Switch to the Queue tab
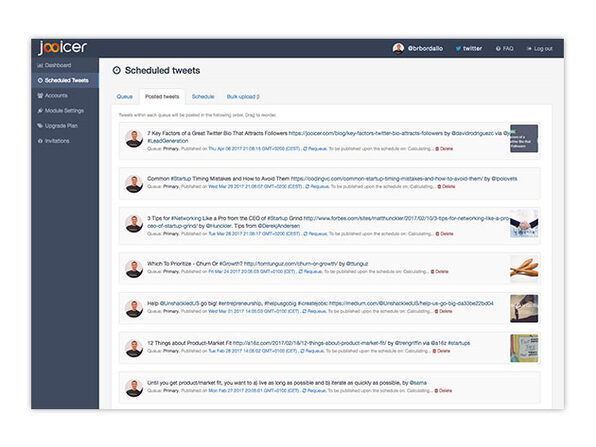Screen dimensions: 596x447 coord(125,97)
